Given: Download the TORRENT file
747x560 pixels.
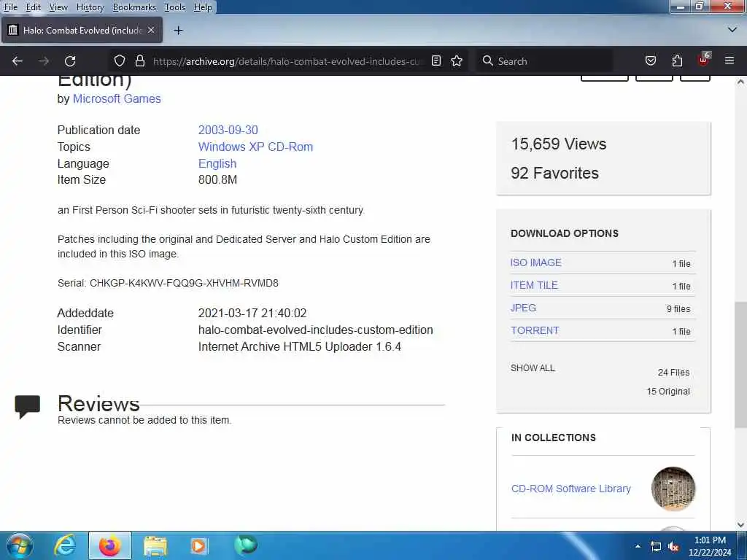Looking at the screenshot, I should pos(535,330).
